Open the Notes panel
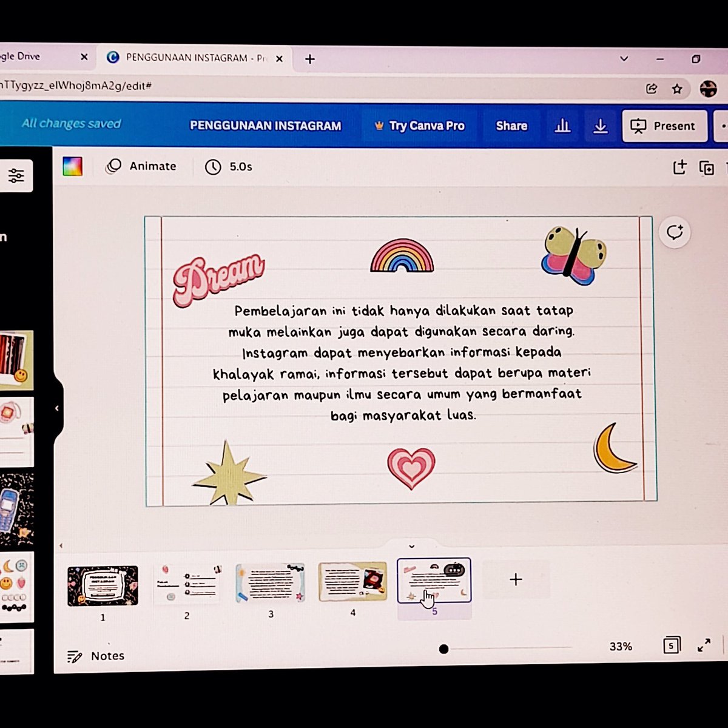728x728 pixels. [x=95, y=656]
